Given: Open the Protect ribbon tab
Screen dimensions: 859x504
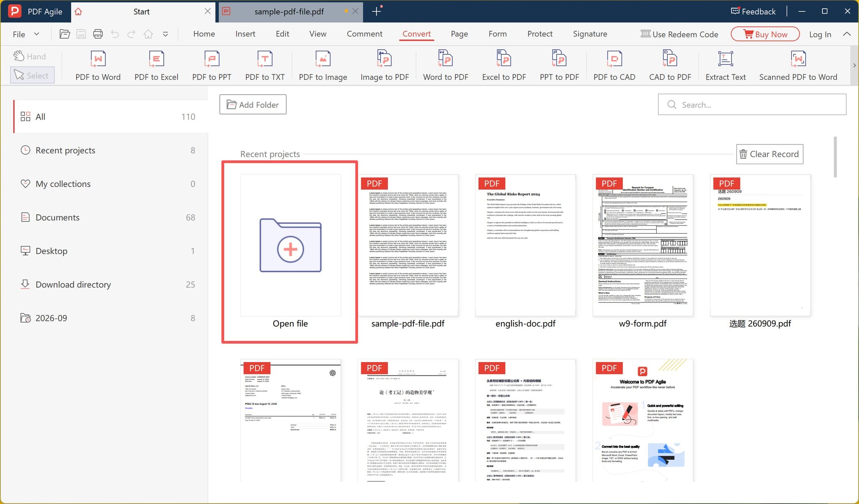Looking at the screenshot, I should point(540,34).
